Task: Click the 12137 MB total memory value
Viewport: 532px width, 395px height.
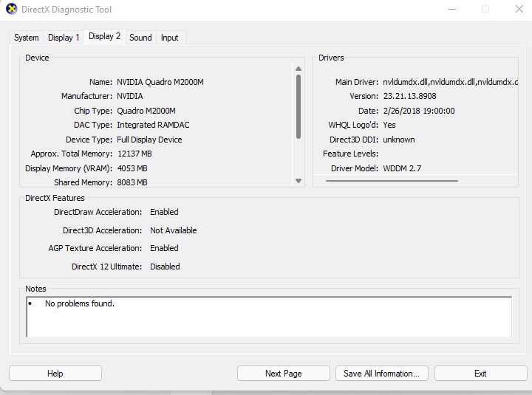Action: point(134,154)
